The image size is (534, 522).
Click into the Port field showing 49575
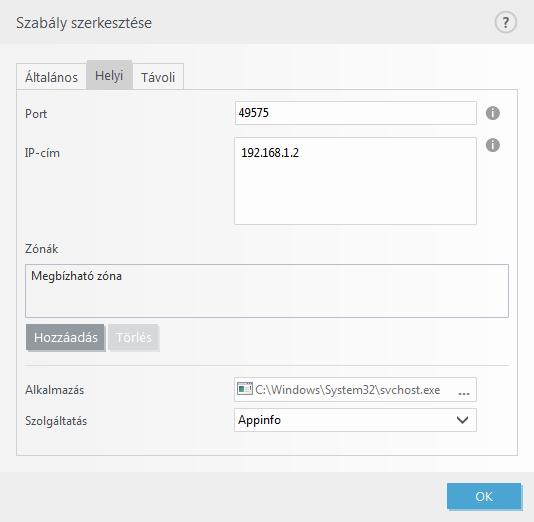(x=356, y=113)
